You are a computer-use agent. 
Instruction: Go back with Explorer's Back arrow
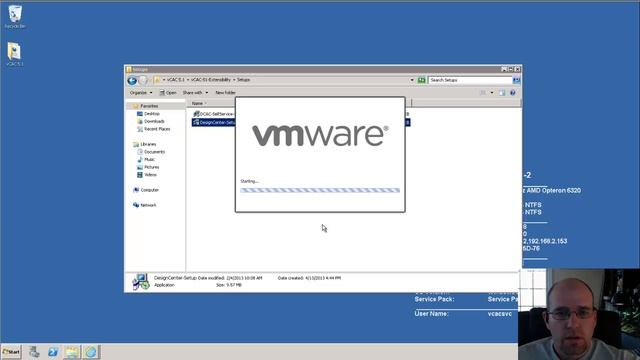pos(132,80)
